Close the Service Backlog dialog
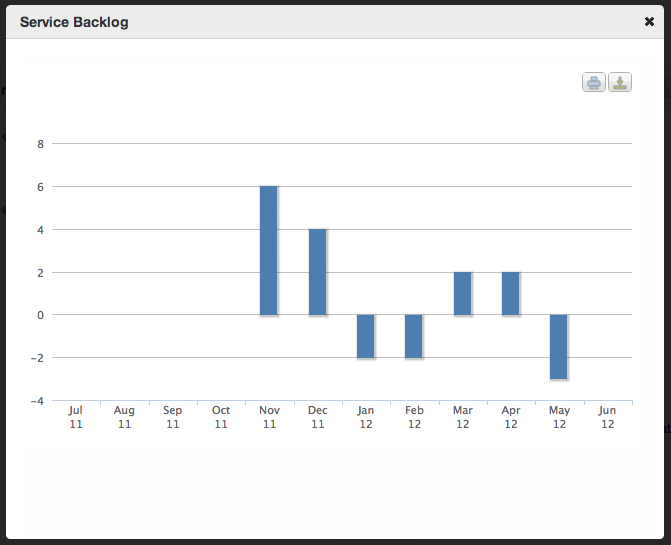This screenshot has height=545, width=671. (650, 21)
